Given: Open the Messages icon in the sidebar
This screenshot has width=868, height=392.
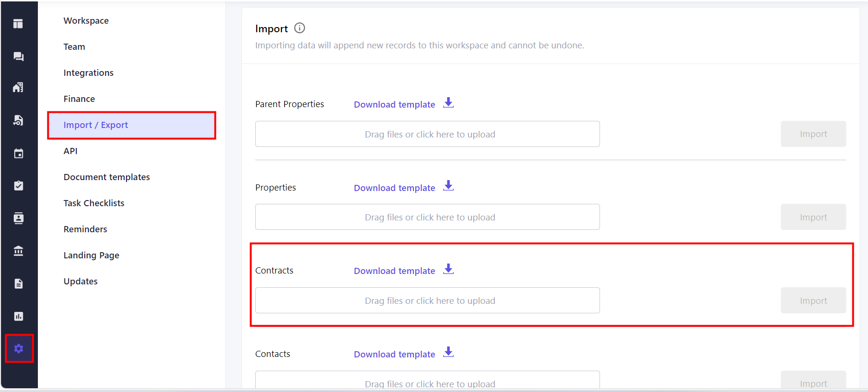Looking at the screenshot, I should click(18, 56).
